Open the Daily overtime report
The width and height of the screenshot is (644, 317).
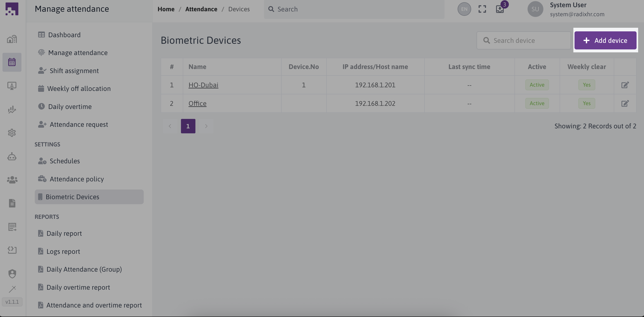[78, 287]
